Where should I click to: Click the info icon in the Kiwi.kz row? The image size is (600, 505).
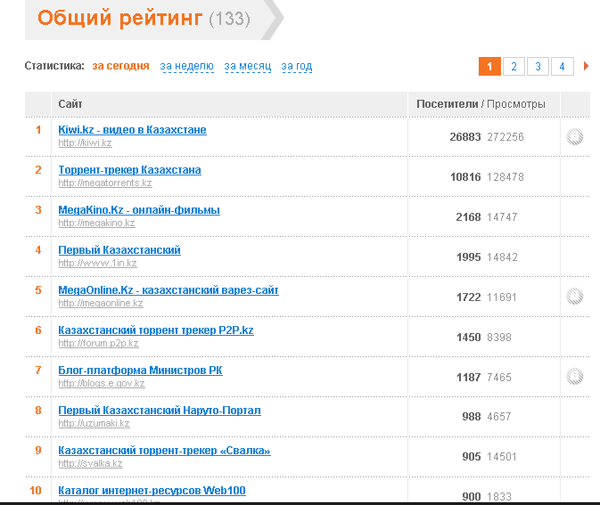click(574, 137)
